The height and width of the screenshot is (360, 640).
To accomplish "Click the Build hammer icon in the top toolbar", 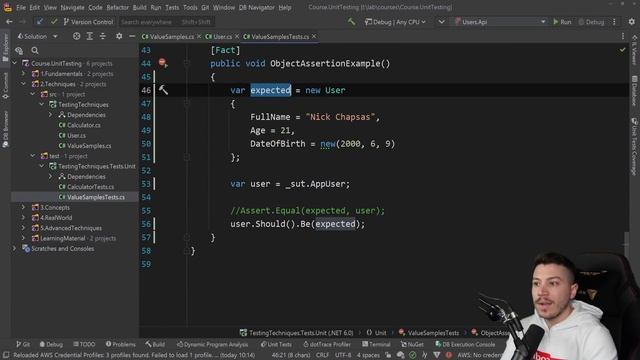I will pyautogui.click(x=351, y=22).
